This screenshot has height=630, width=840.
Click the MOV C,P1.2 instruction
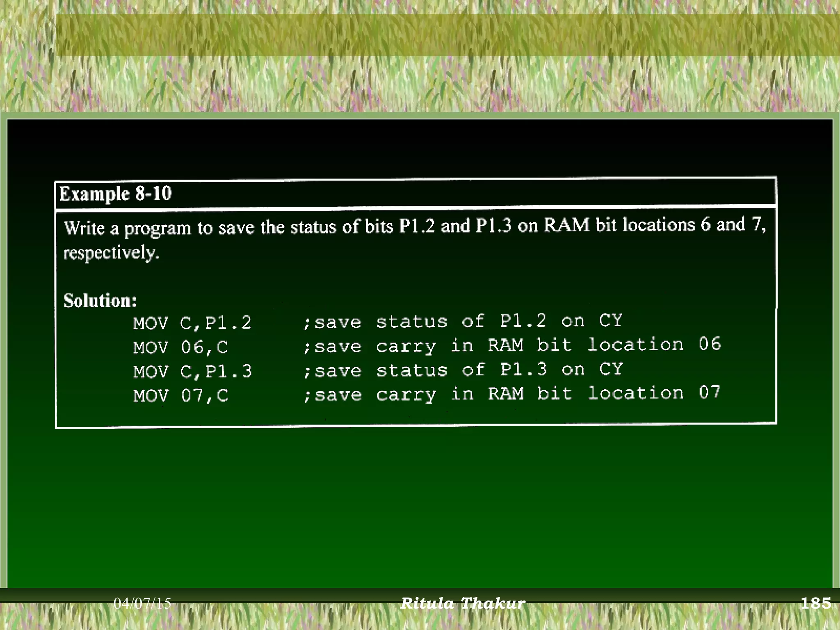[x=192, y=323]
